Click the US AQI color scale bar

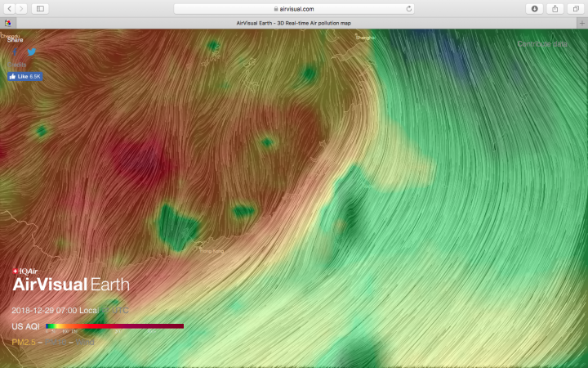tap(115, 326)
